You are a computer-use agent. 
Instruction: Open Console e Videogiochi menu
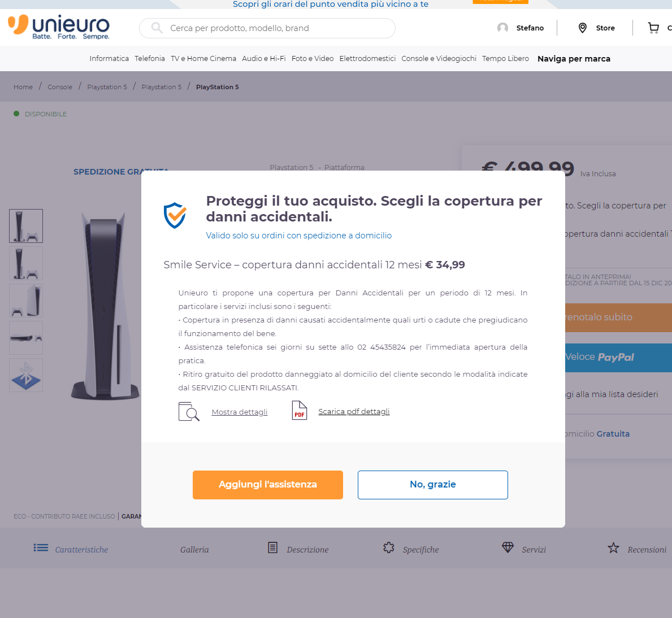439,58
